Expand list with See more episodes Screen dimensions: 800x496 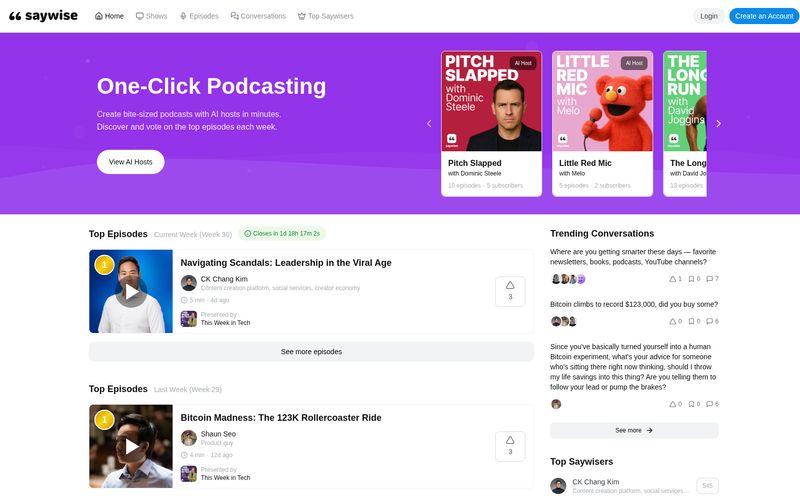coord(311,352)
